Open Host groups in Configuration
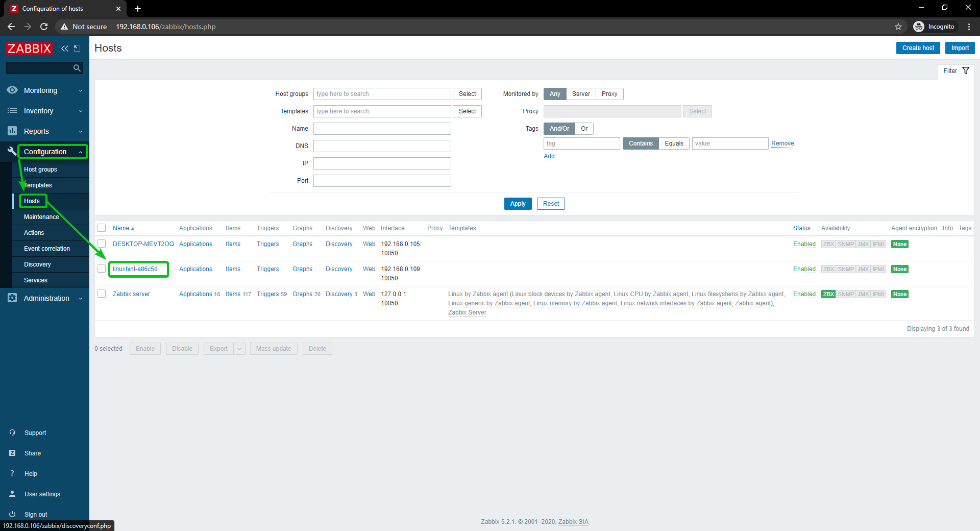The image size is (980, 531). [x=40, y=170]
